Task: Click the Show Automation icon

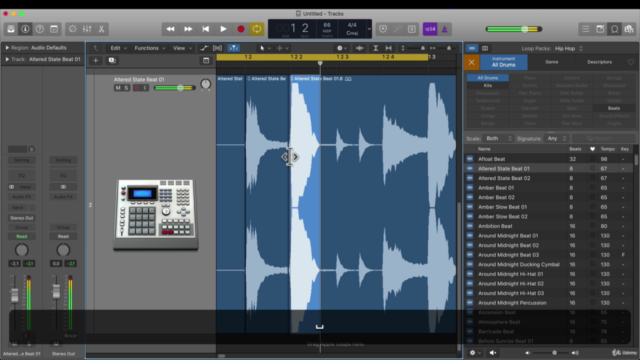Action: (x=204, y=48)
